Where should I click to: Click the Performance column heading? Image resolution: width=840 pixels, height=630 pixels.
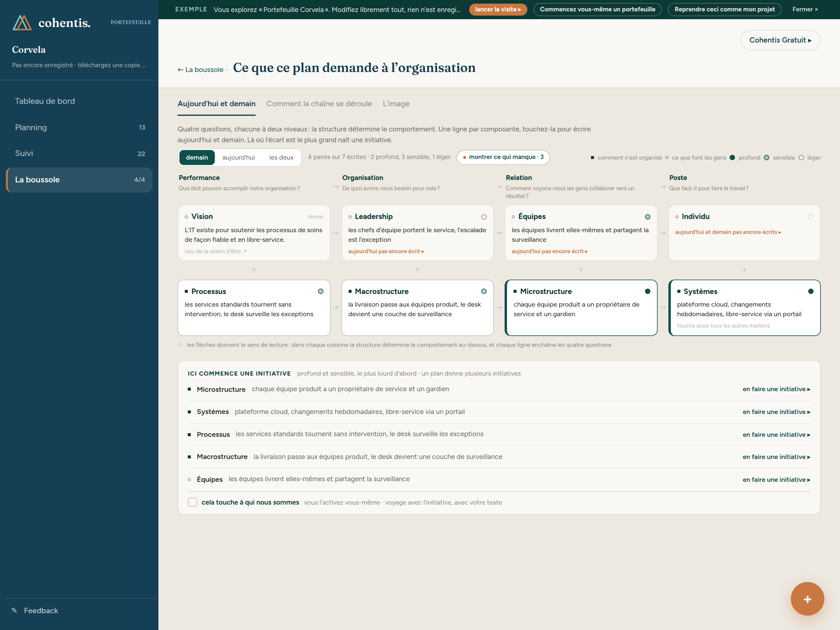tap(199, 178)
